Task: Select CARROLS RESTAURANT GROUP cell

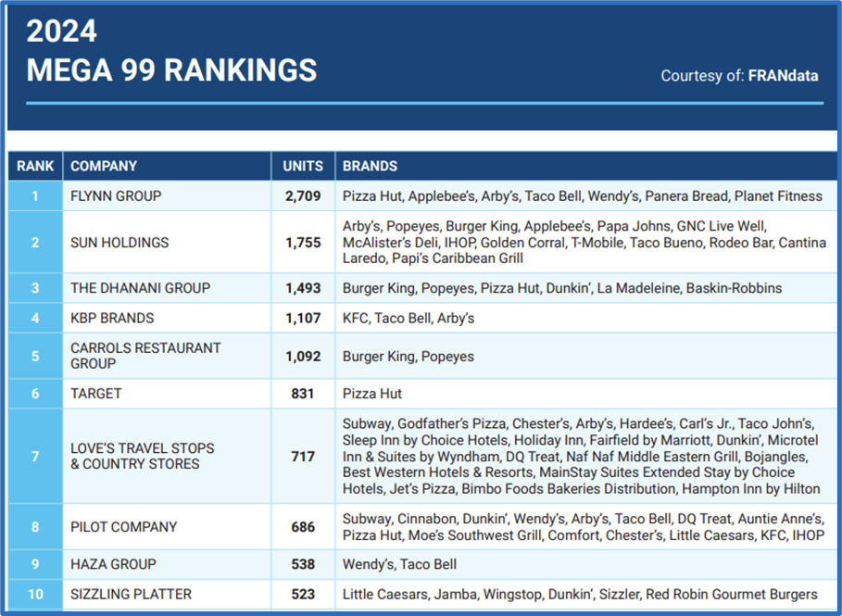Action: [167, 356]
